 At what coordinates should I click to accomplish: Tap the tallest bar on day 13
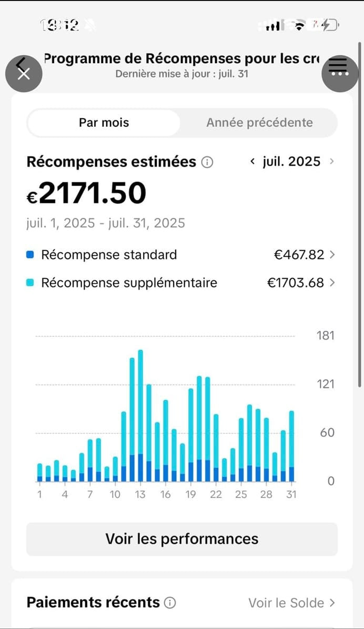(140, 415)
